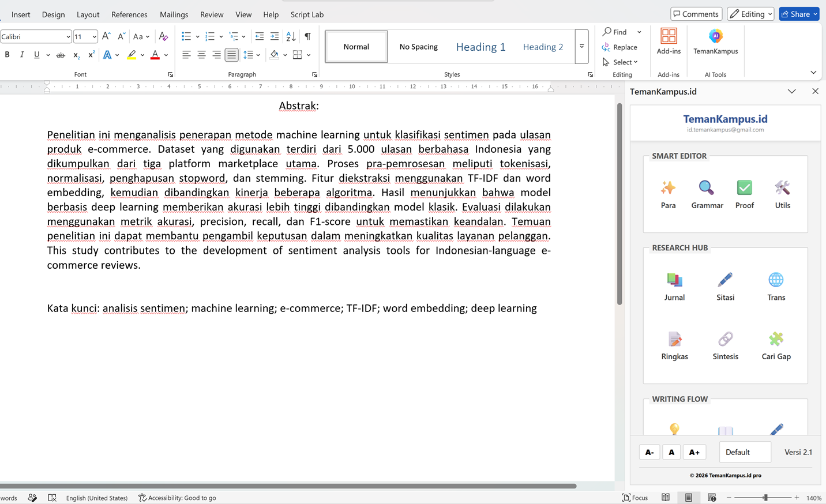
Task: Open the Proof tool with green checkmark
Action: 745,194
